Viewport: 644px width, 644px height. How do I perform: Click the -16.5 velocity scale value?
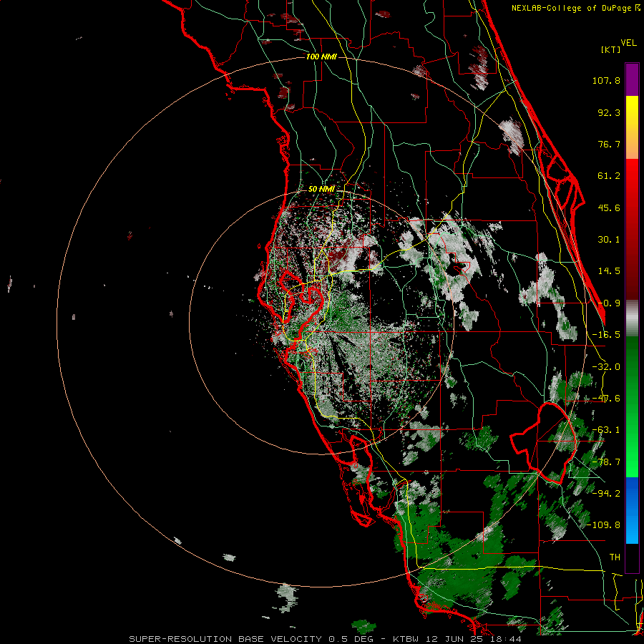point(606,335)
